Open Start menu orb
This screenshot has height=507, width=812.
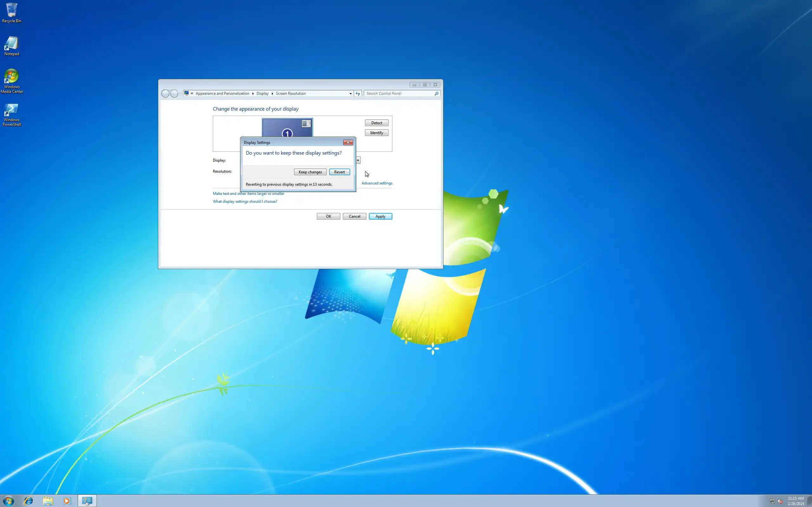[8, 501]
